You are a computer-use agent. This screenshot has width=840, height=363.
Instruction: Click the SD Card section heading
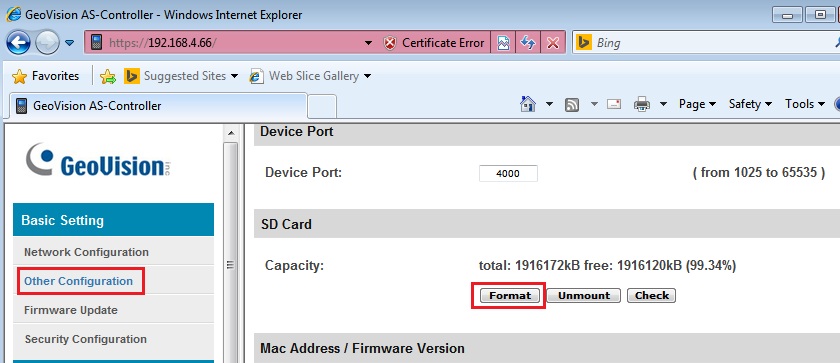coord(286,224)
